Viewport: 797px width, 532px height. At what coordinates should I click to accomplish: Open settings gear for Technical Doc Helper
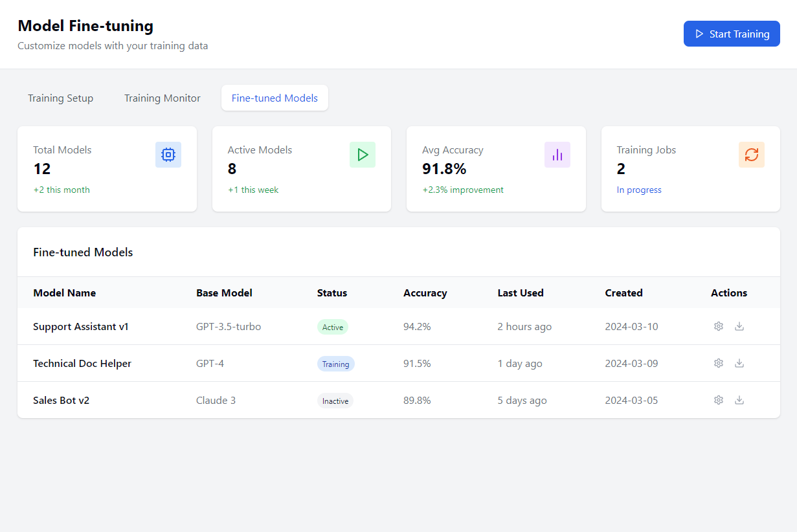coord(718,363)
